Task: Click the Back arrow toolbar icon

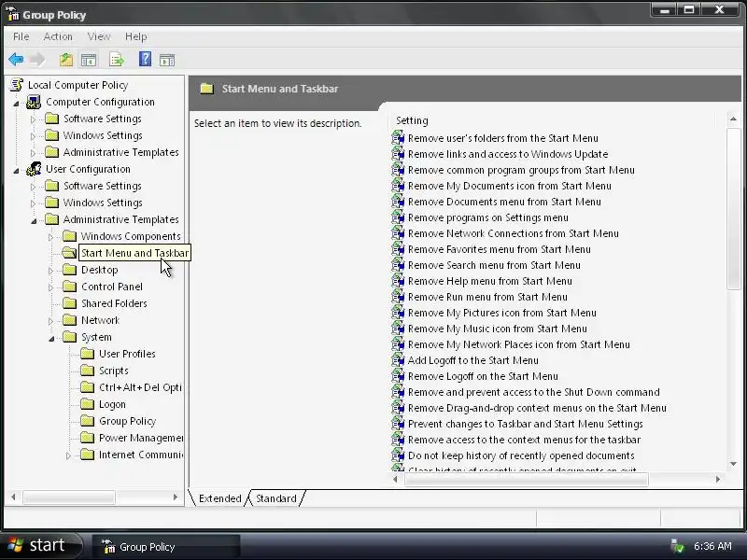Action: (16, 60)
